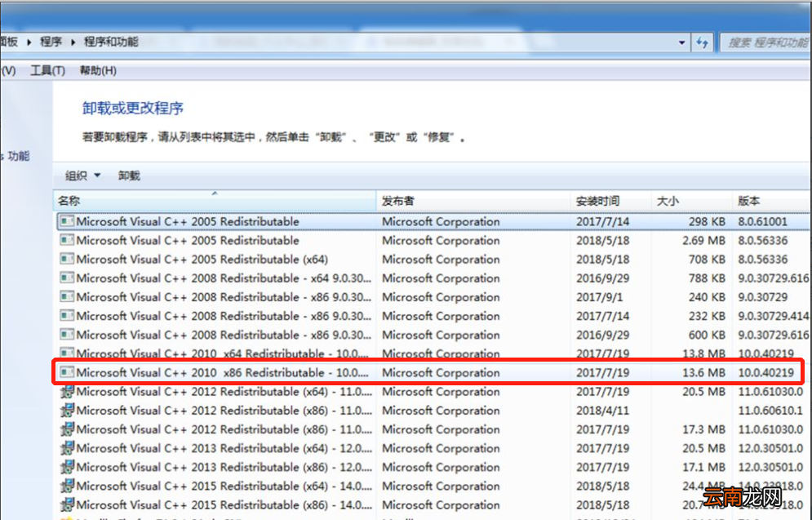Sort by the 安装时间 column header
812x520 pixels.
pos(610,201)
